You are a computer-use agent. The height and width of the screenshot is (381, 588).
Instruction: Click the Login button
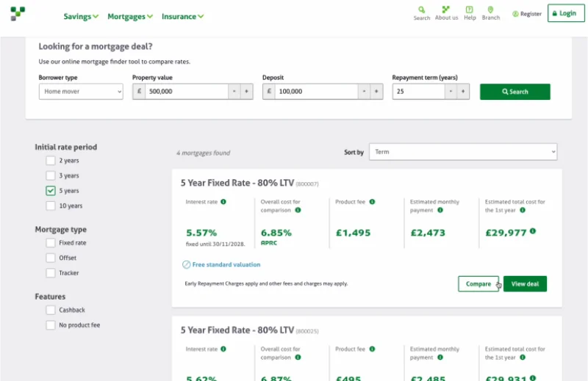tap(565, 13)
